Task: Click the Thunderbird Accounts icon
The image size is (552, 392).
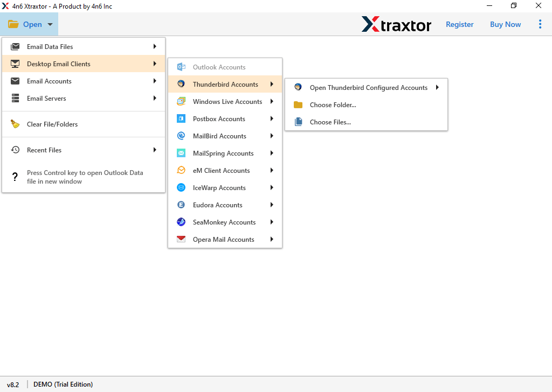Action: tap(182, 85)
